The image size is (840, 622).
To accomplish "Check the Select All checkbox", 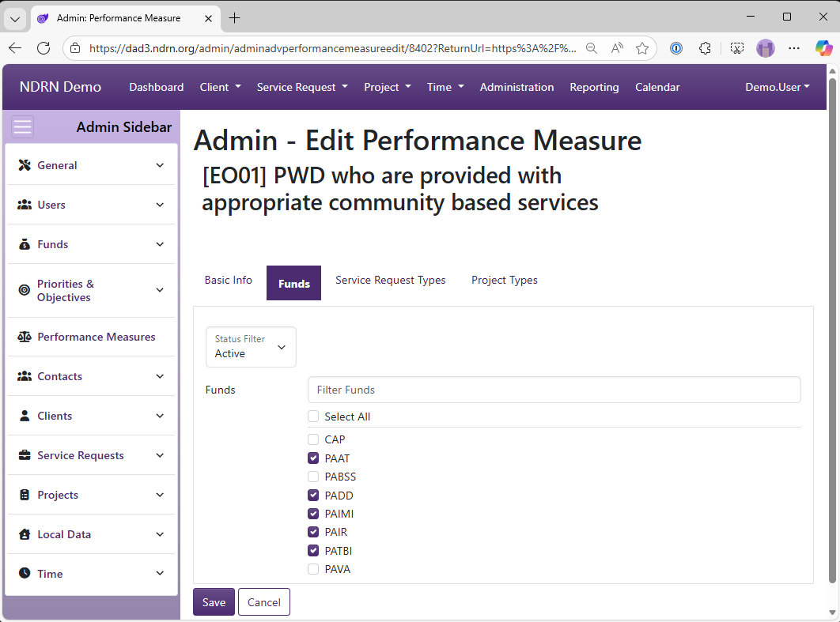I will click(313, 416).
